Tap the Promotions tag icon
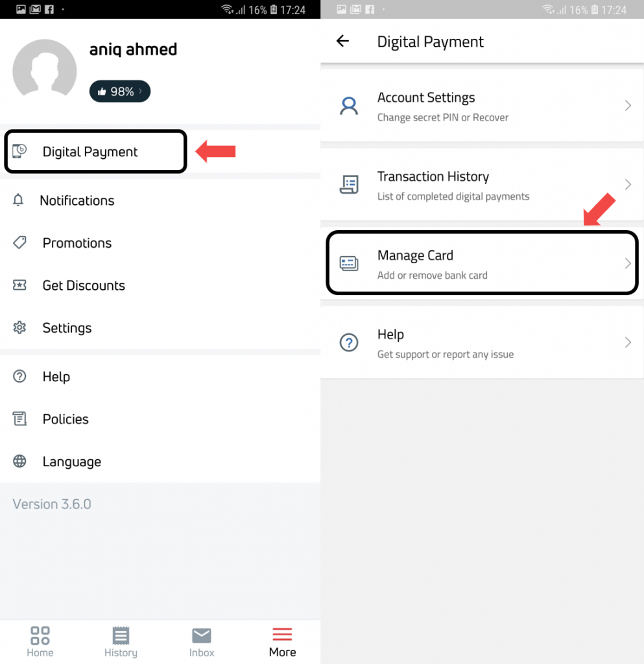Viewport: 644px width, 664px height. [19, 243]
